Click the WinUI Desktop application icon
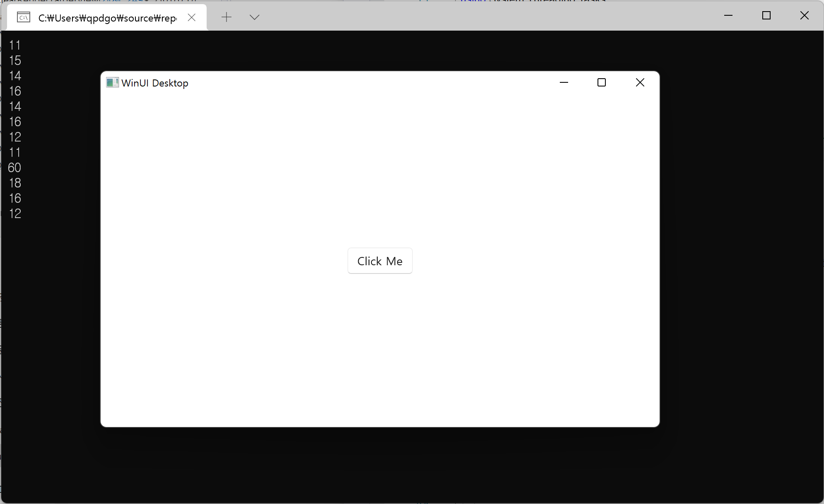This screenshot has width=824, height=504. point(112,82)
